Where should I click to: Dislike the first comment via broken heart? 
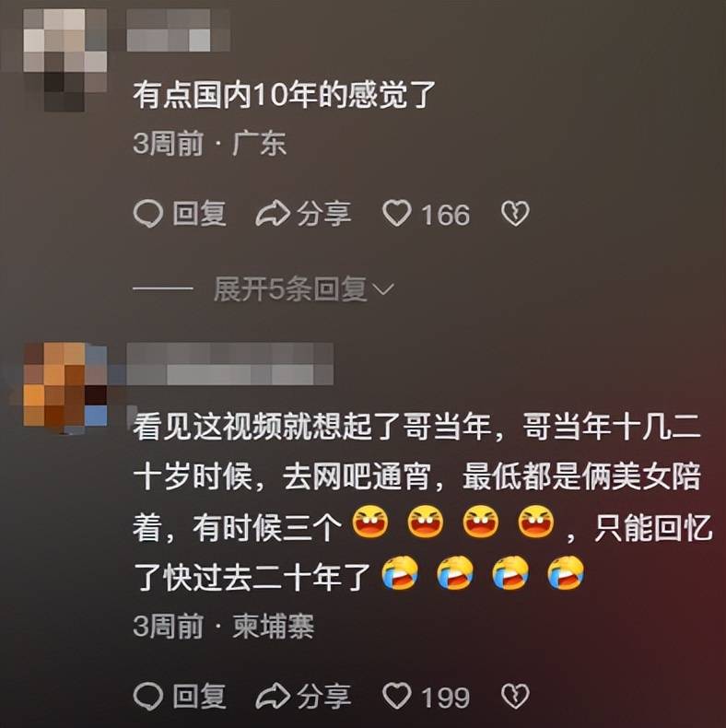tap(515, 214)
